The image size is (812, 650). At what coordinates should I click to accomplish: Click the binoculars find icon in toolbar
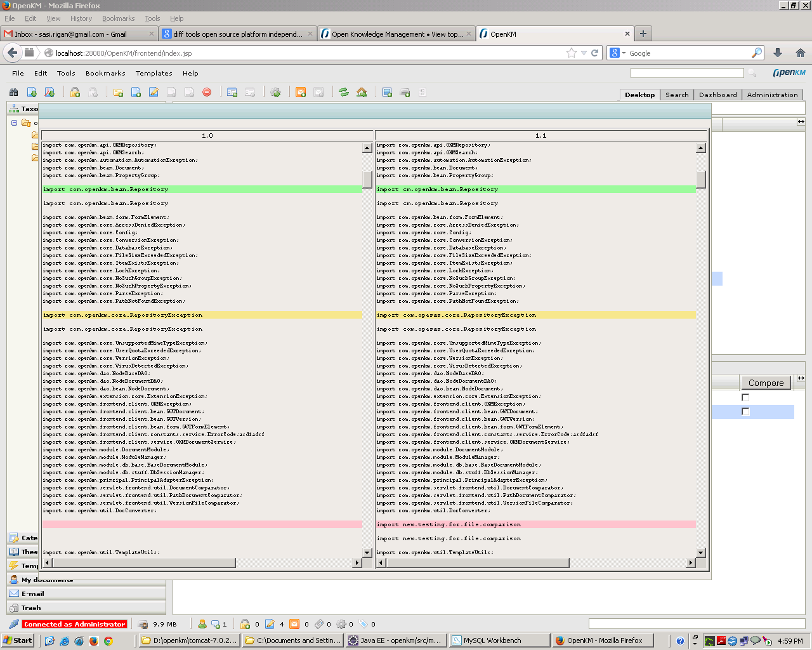(14, 93)
